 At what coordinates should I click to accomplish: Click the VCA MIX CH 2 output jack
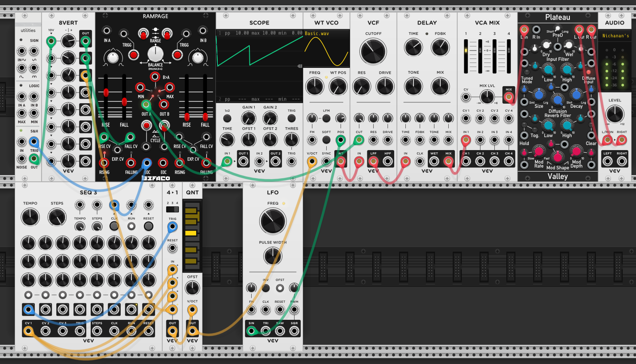[x=480, y=162]
